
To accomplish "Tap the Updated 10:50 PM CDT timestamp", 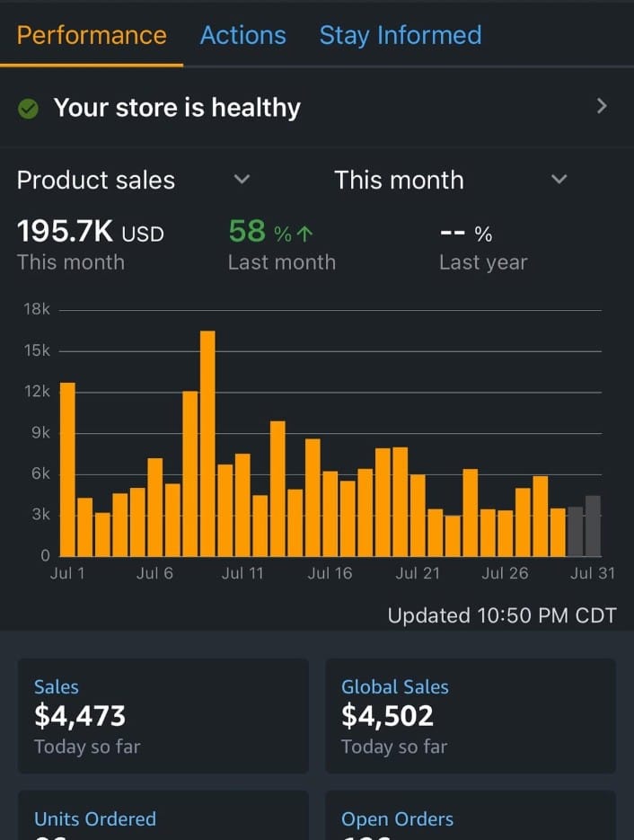I will point(502,615).
